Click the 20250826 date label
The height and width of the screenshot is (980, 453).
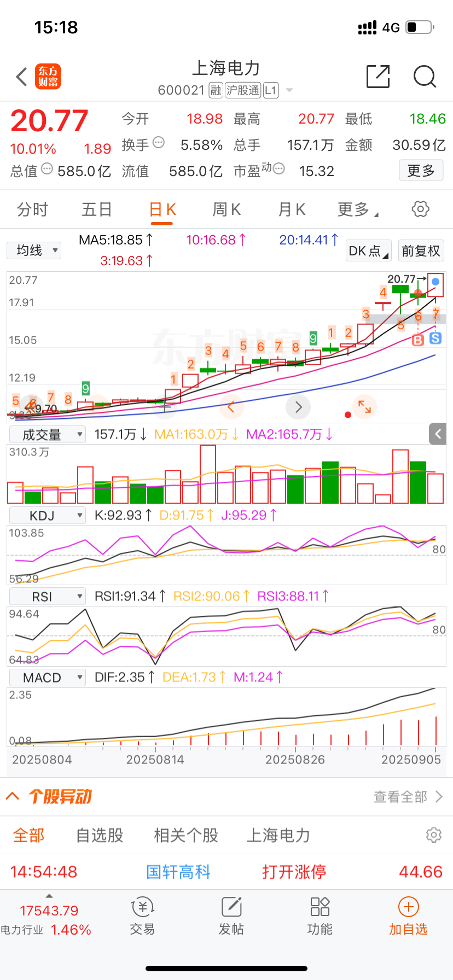click(295, 760)
